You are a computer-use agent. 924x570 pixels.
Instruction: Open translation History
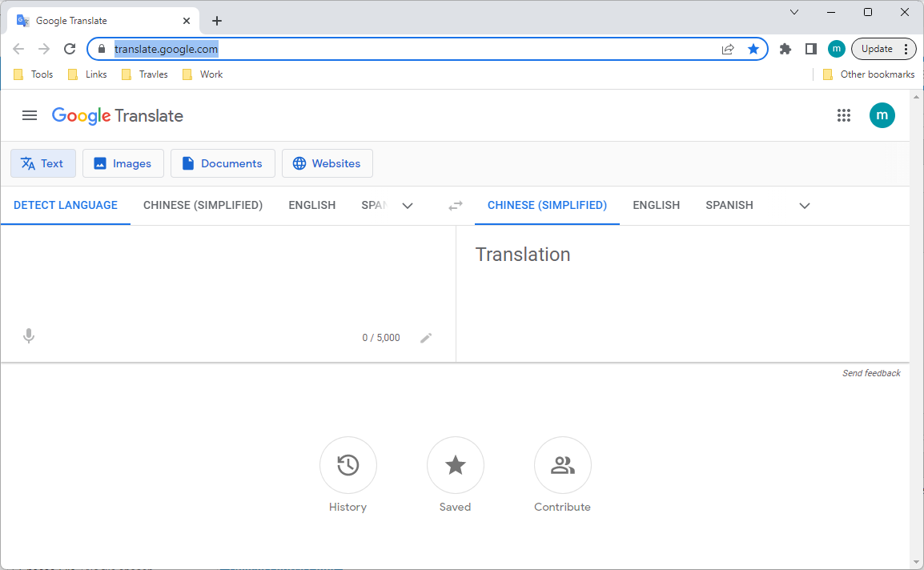coord(348,465)
